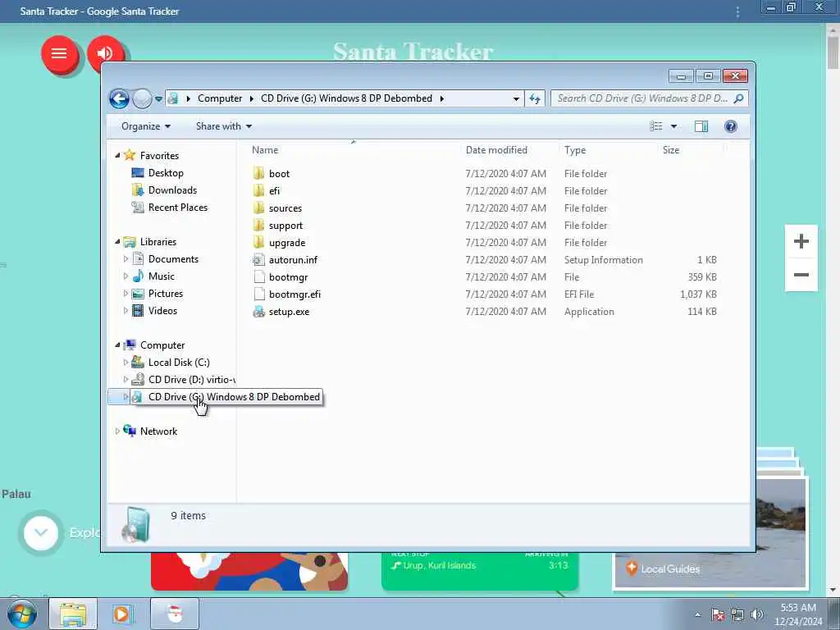Click the green Urup, Kuril Islands card
The height and width of the screenshot is (630, 840).
[479, 571]
